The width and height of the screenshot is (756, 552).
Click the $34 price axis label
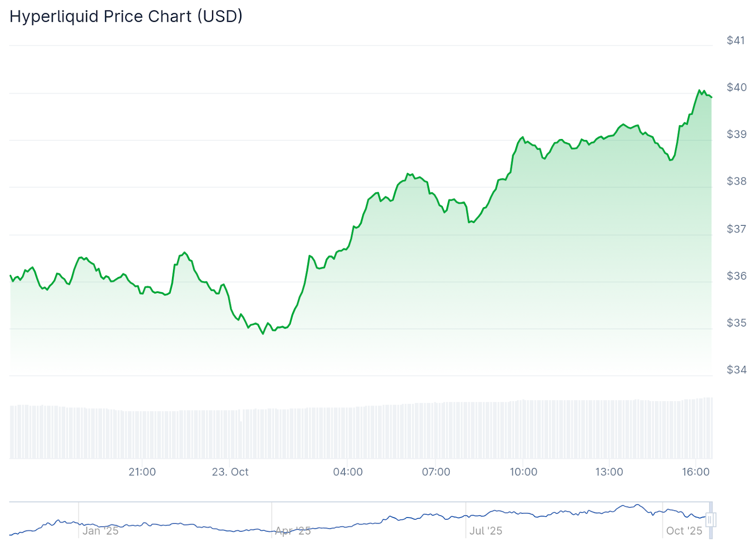[736, 370]
